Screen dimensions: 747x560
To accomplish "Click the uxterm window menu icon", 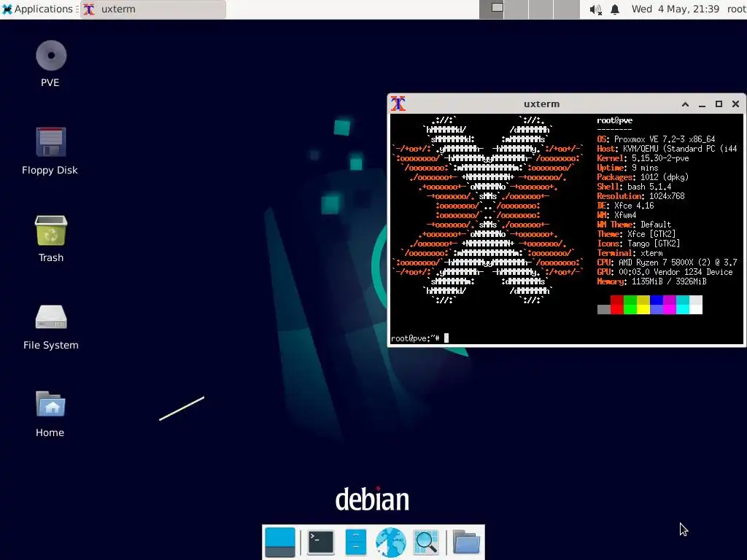I will (398, 104).
